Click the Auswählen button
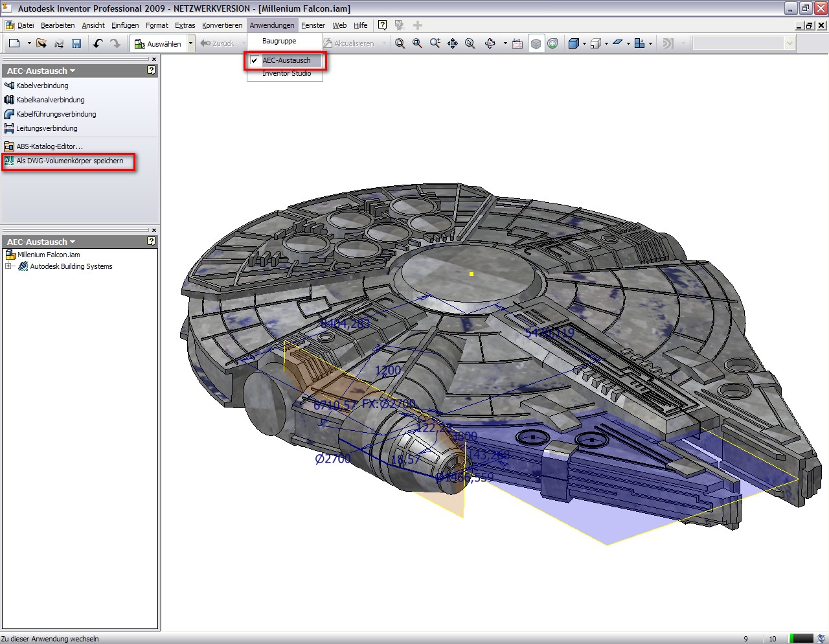 point(158,43)
